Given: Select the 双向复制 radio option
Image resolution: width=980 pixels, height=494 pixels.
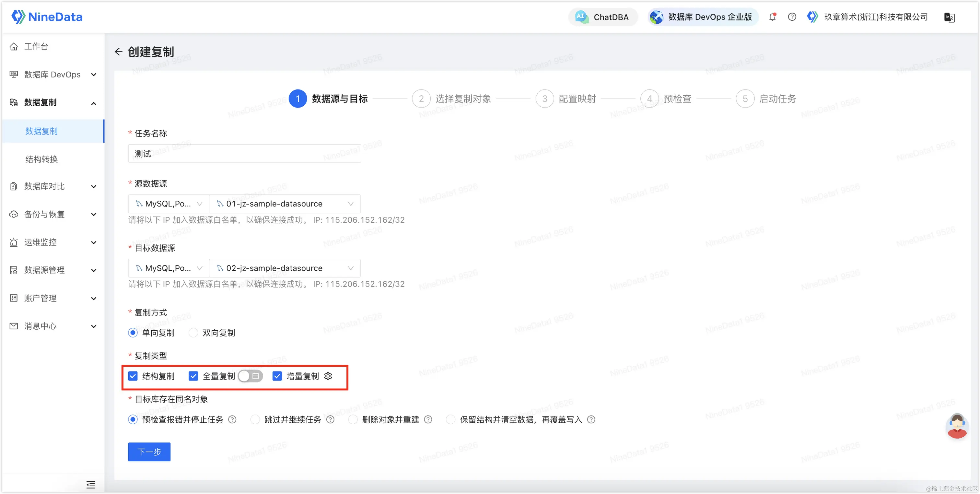Looking at the screenshot, I should tap(193, 333).
